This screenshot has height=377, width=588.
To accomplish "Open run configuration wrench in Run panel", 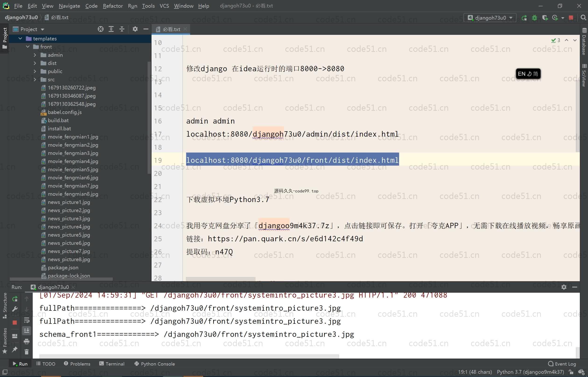I will (x=15, y=309).
